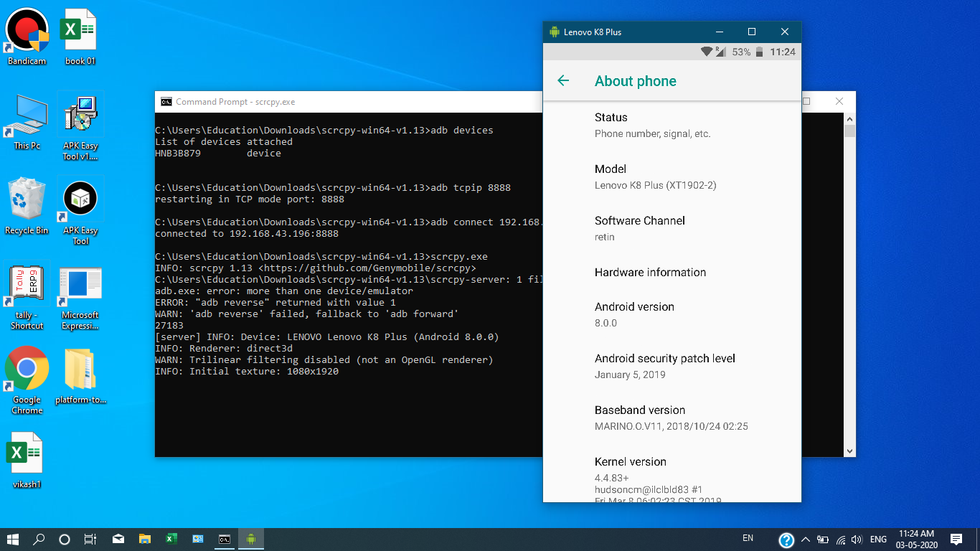Switch input language via the ENG indicator
Image resolution: width=980 pixels, height=551 pixels.
[x=878, y=538]
